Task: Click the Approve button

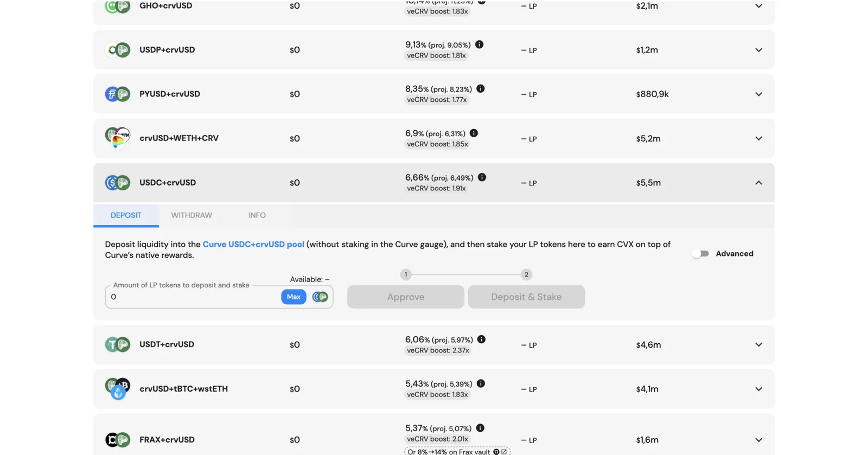Action: coord(406,297)
